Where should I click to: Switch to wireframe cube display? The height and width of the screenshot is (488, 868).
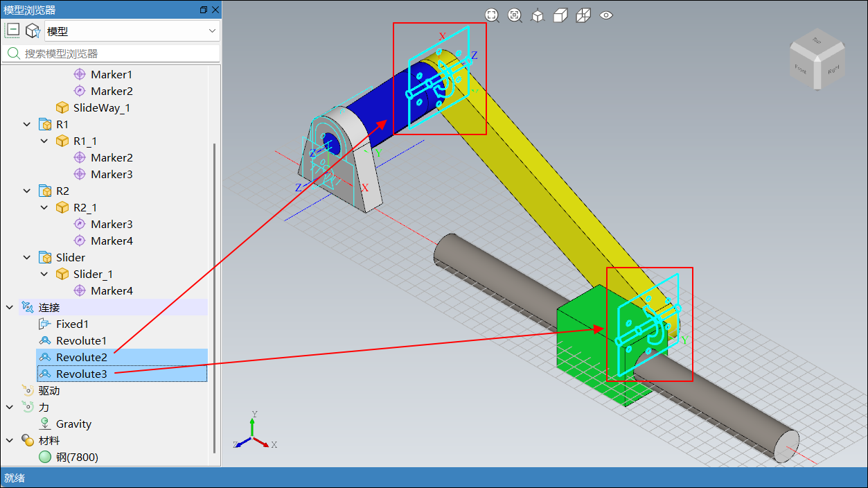[583, 15]
